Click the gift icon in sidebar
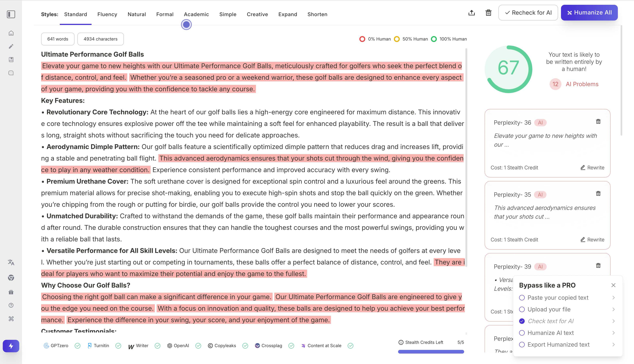Screen dimensions: 634x364 (x=11, y=292)
